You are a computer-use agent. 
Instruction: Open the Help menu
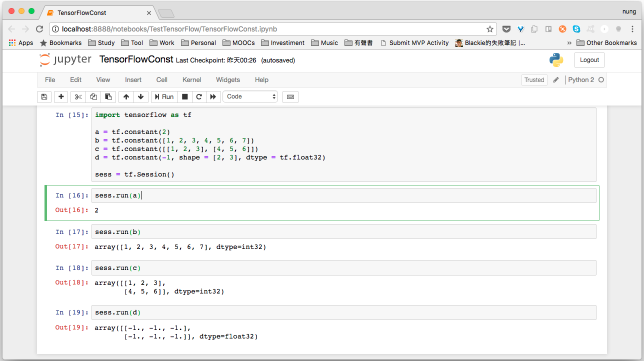click(x=261, y=80)
